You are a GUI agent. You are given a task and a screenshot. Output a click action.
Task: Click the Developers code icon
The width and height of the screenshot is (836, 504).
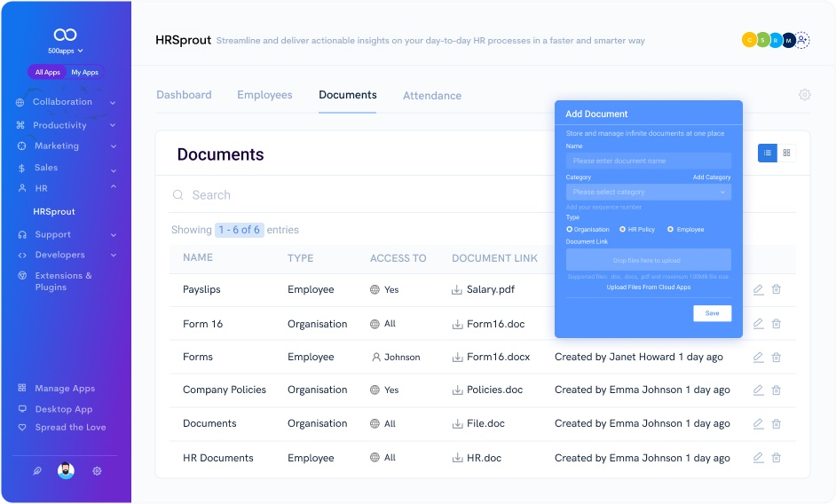click(x=22, y=256)
